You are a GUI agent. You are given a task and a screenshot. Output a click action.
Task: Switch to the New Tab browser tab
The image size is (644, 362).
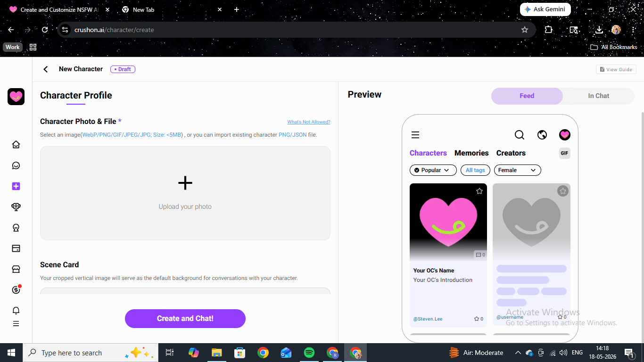click(171, 9)
